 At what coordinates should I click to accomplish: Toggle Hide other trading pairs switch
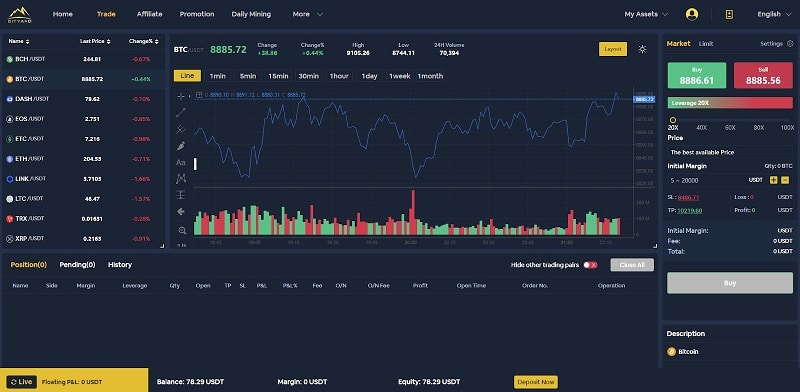pyautogui.click(x=590, y=265)
